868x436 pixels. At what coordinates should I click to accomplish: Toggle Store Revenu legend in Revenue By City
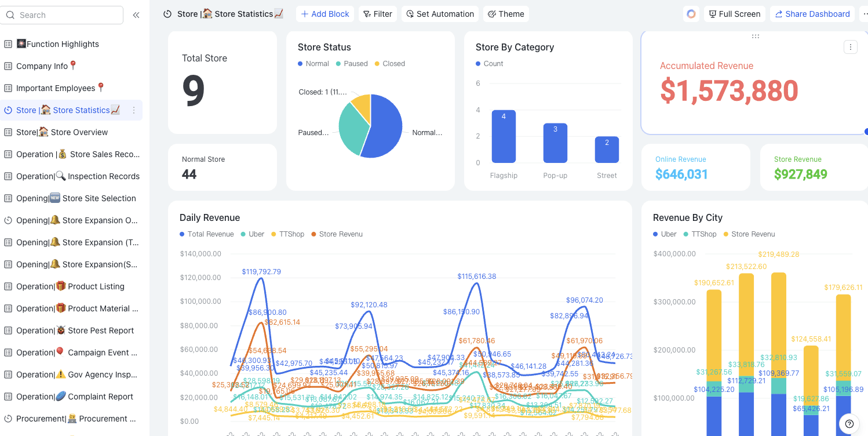[749, 234]
